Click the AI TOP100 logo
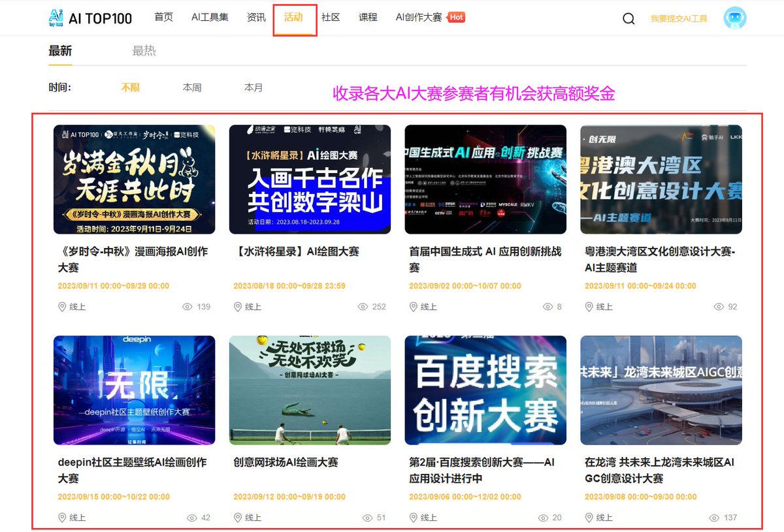 point(90,18)
